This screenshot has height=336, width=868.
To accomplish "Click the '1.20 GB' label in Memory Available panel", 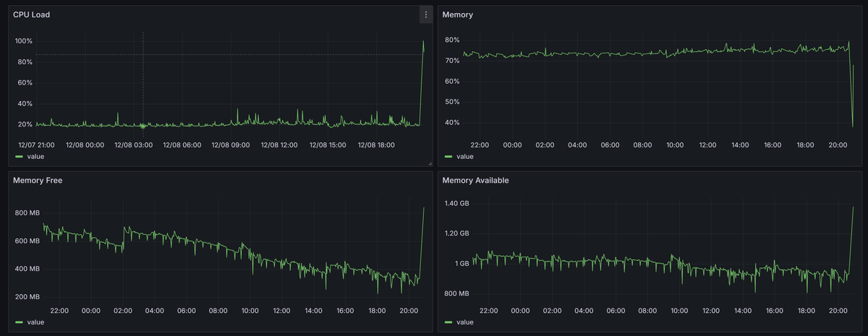I will tap(456, 233).
